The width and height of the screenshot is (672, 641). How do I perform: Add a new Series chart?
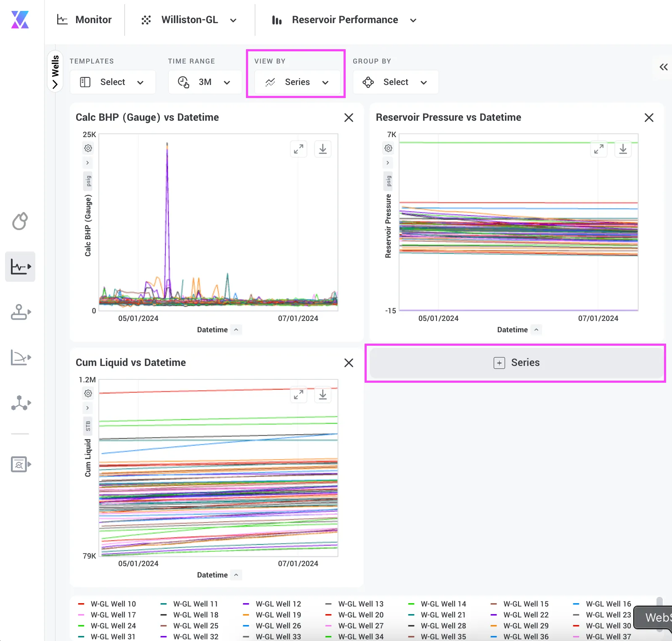[x=516, y=363]
